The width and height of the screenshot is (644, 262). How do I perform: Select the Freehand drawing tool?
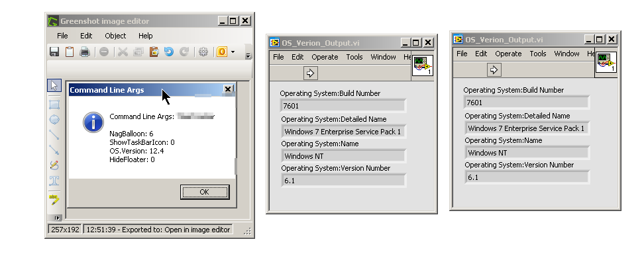click(x=54, y=165)
